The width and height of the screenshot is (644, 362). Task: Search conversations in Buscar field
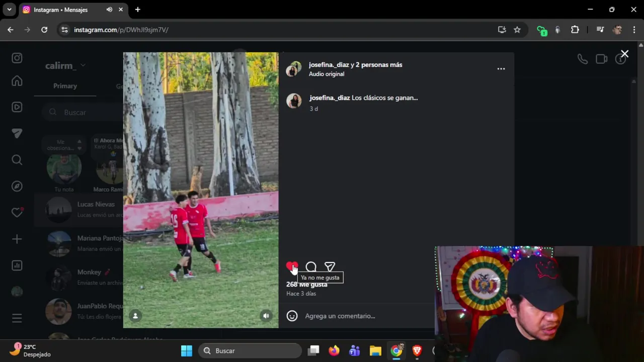point(83,112)
